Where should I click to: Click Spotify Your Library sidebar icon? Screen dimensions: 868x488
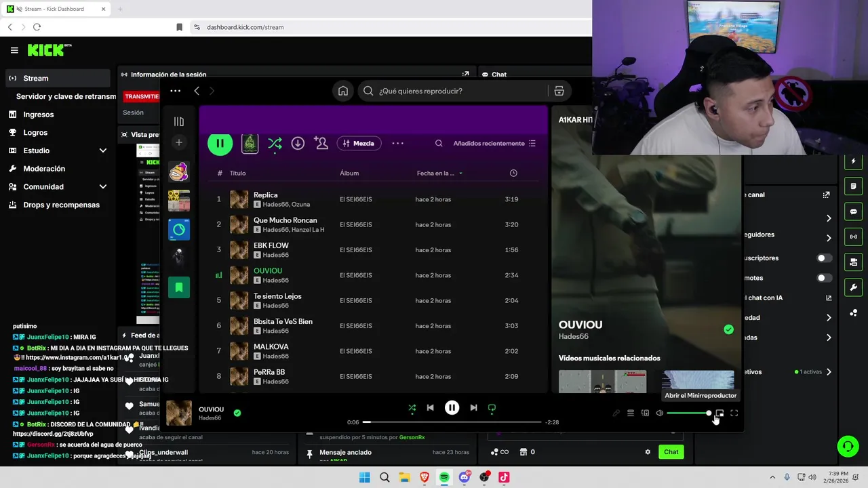[x=179, y=122]
